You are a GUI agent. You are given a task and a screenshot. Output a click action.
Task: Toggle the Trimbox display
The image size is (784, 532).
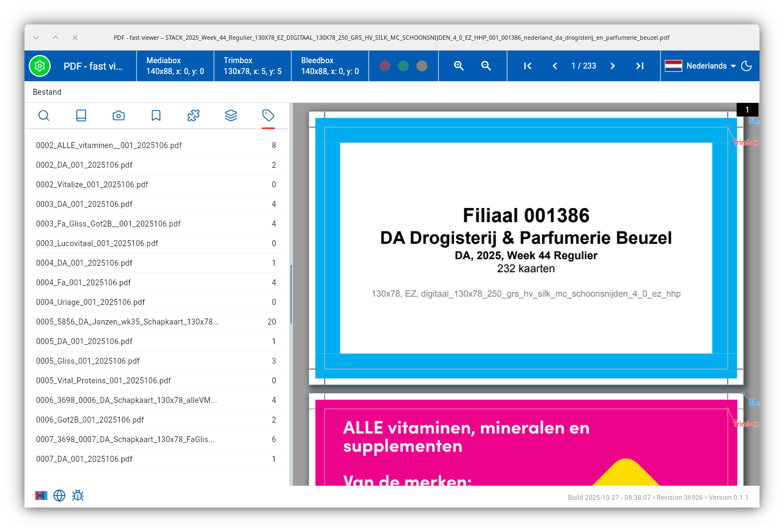[x=252, y=66]
